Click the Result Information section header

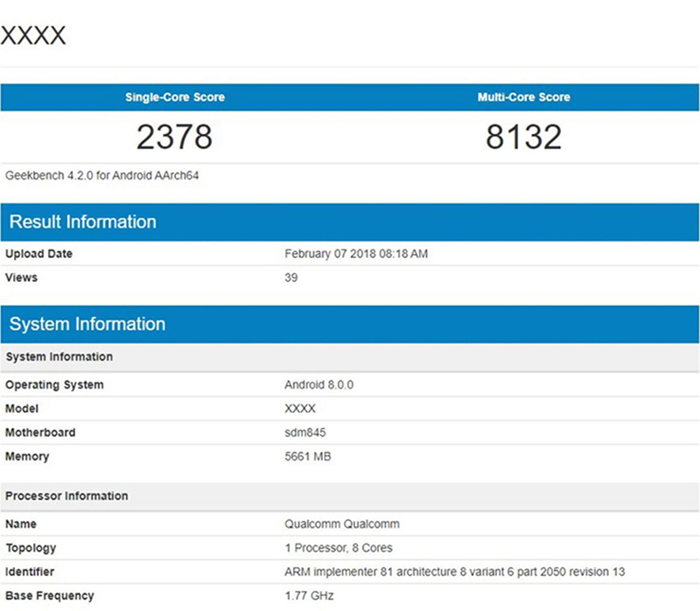click(x=82, y=221)
